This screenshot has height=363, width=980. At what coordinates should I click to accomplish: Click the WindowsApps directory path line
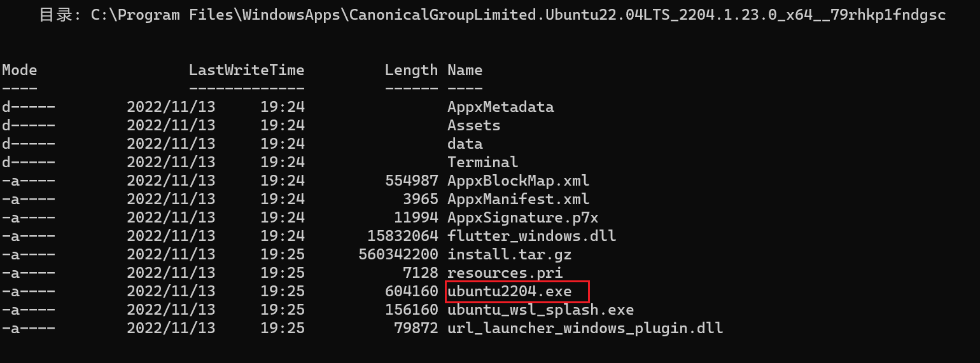[492, 15]
